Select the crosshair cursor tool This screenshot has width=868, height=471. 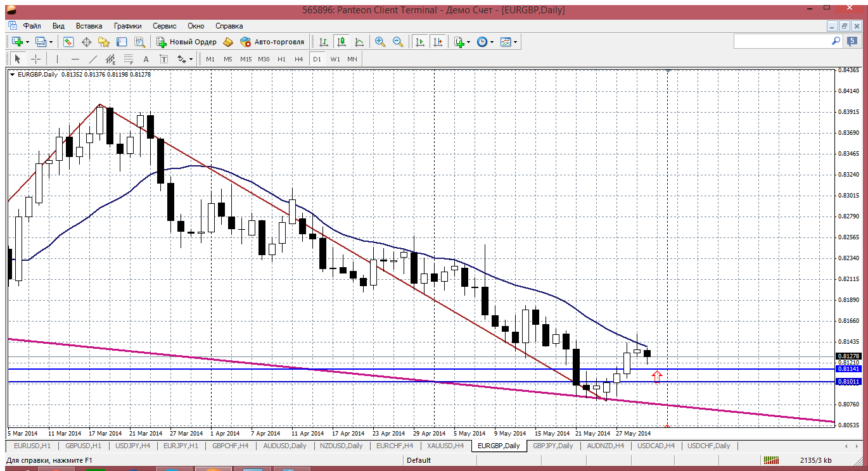(x=36, y=59)
